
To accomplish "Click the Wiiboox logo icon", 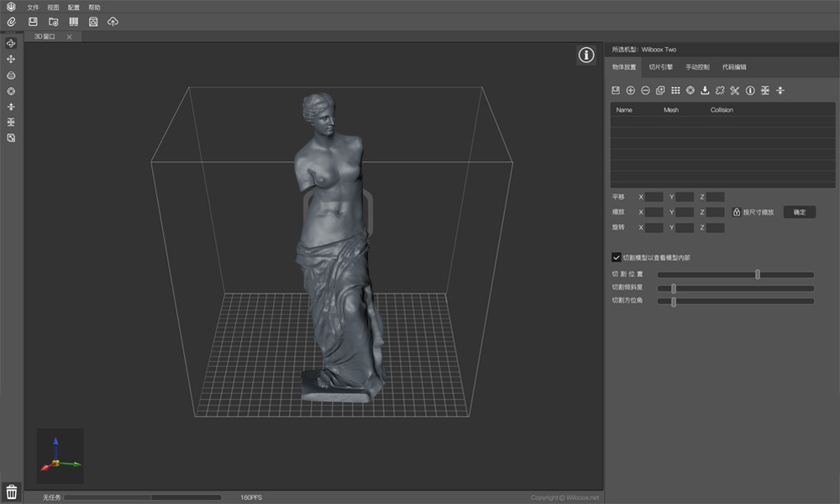I will point(11,7).
